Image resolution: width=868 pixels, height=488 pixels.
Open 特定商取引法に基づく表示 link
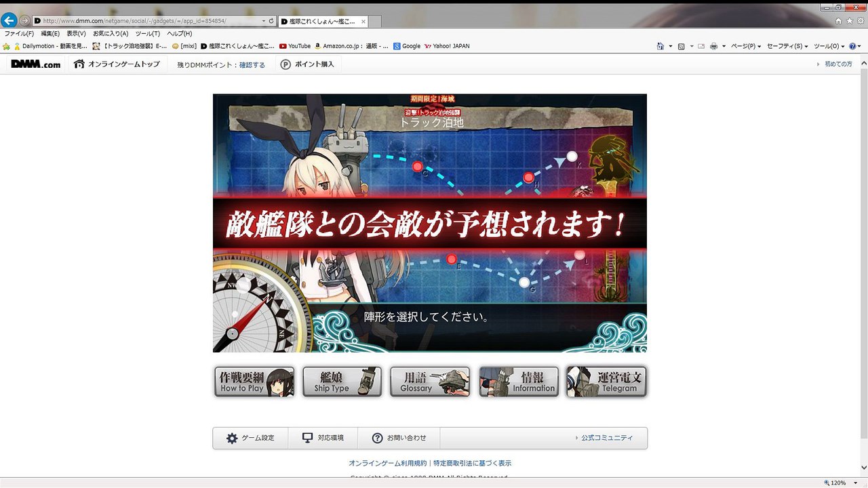coord(473,464)
